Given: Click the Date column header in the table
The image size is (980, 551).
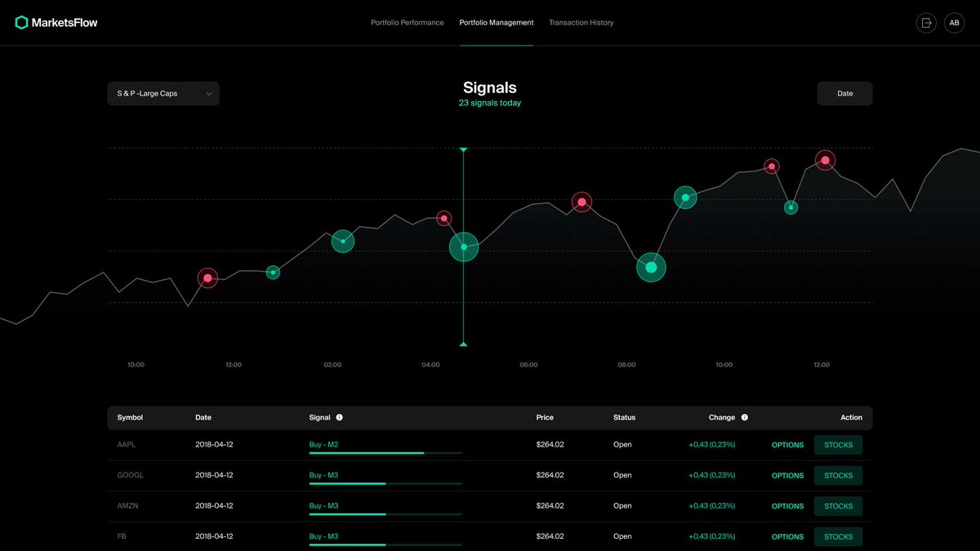Looking at the screenshot, I should point(203,417).
